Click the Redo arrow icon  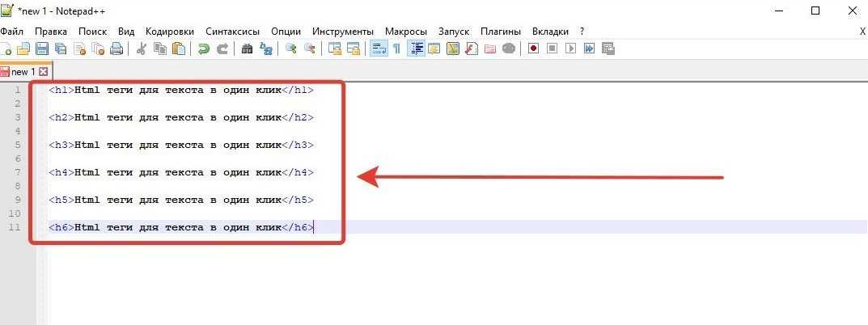222,49
